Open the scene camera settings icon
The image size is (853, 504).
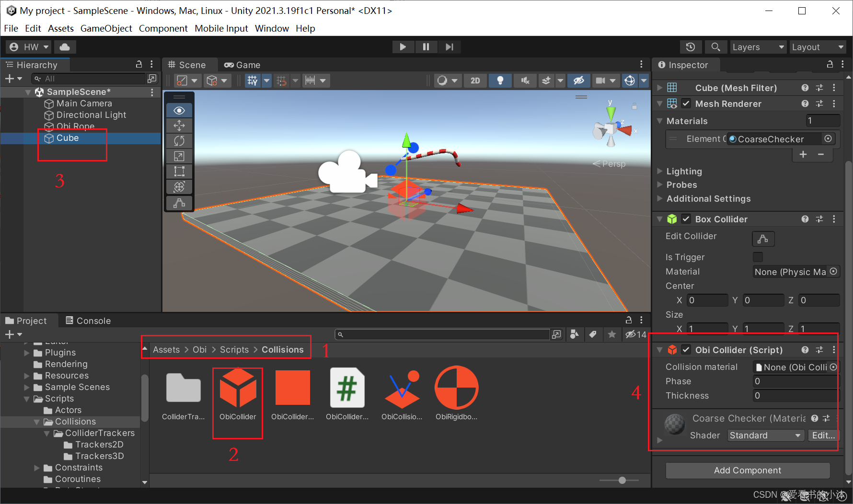pyautogui.click(x=600, y=80)
